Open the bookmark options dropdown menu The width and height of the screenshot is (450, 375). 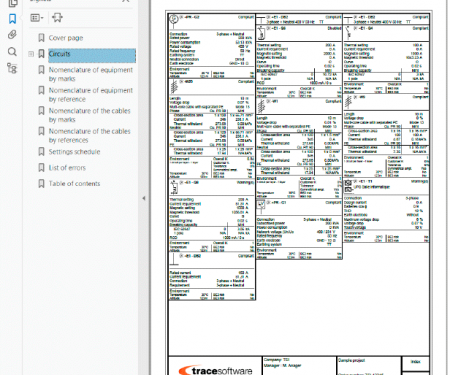37,17
